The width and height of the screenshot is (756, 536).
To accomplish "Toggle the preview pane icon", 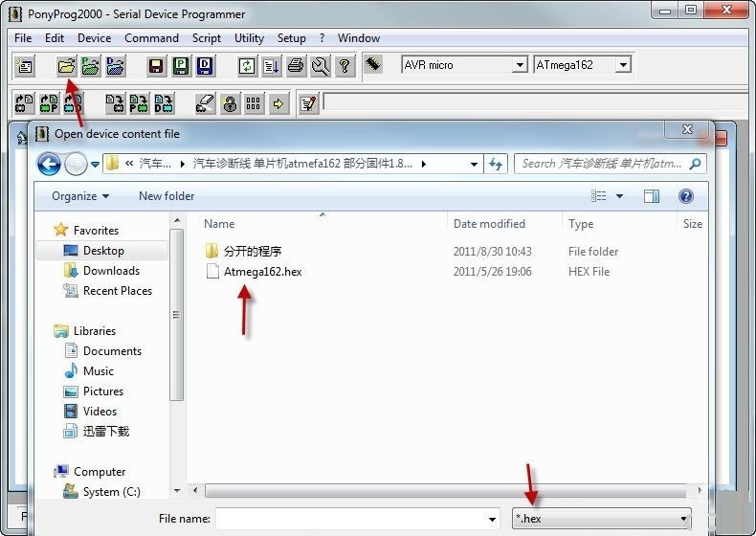I will pos(652,196).
